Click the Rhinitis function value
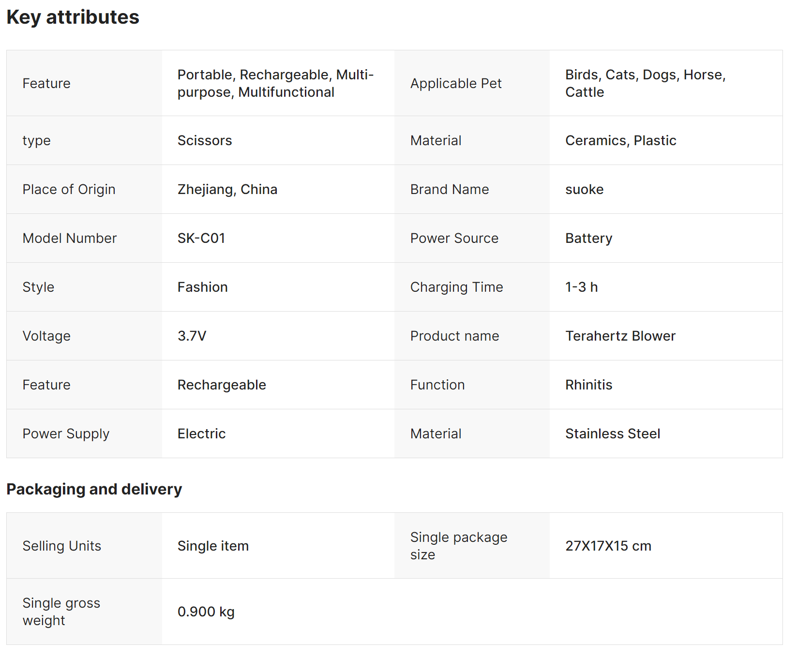 click(588, 385)
